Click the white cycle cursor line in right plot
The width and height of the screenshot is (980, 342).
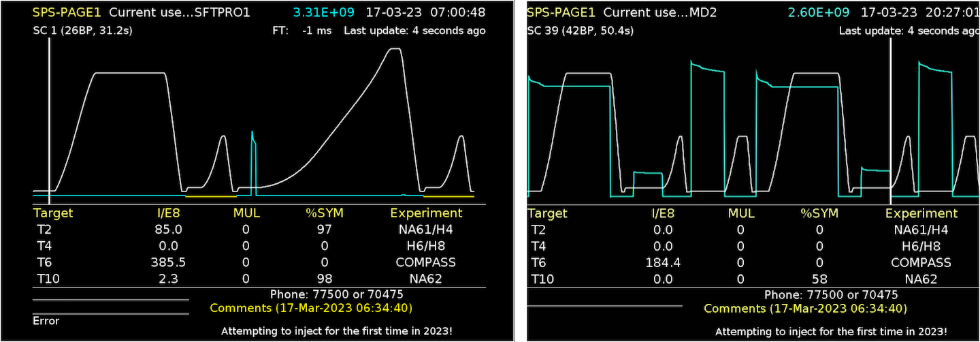[890, 121]
